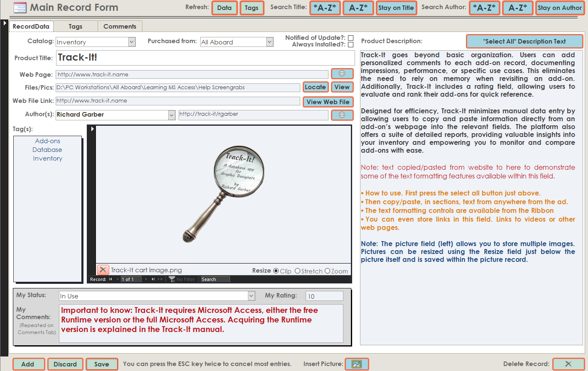Go to next record navigation arrow
Screen dimensions: 588x371
click(146, 279)
